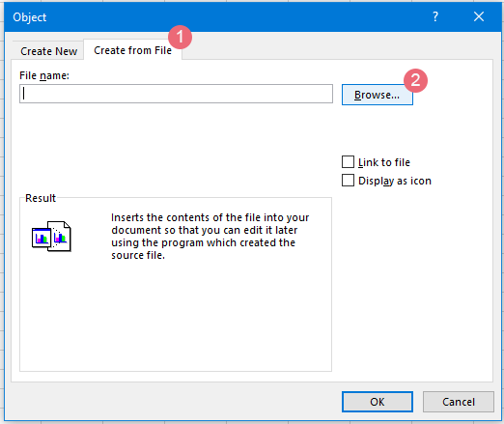Close the Object dialog with X
Image resolution: width=504 pixels, height=424 pixels.
click(x=479, y=16)
